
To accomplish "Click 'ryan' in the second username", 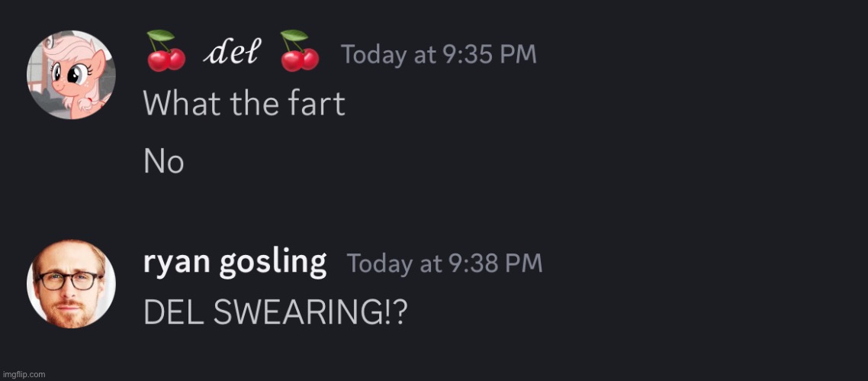I will pos(176,265).
